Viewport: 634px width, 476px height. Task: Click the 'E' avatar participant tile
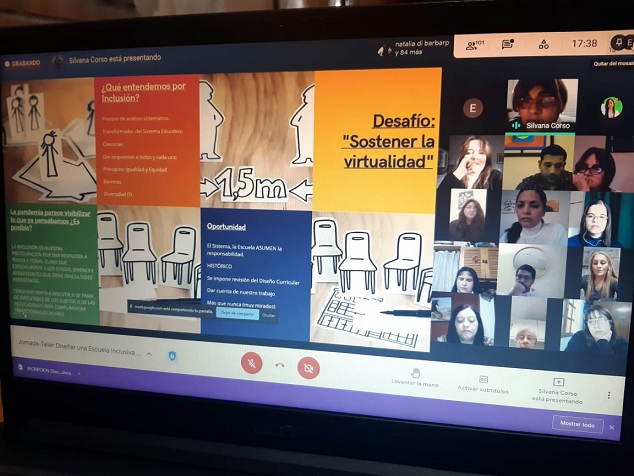point(472,108)
